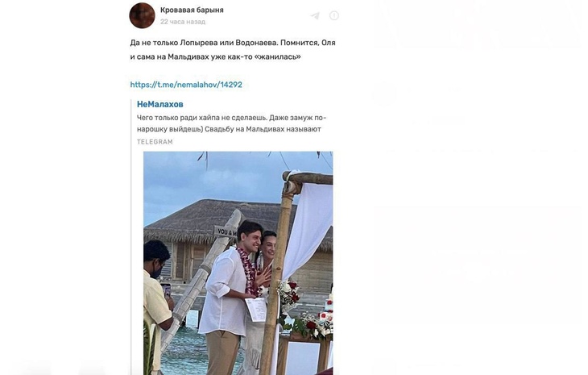
Task: Click the groom in white shirt
Action: click(226, 290)
